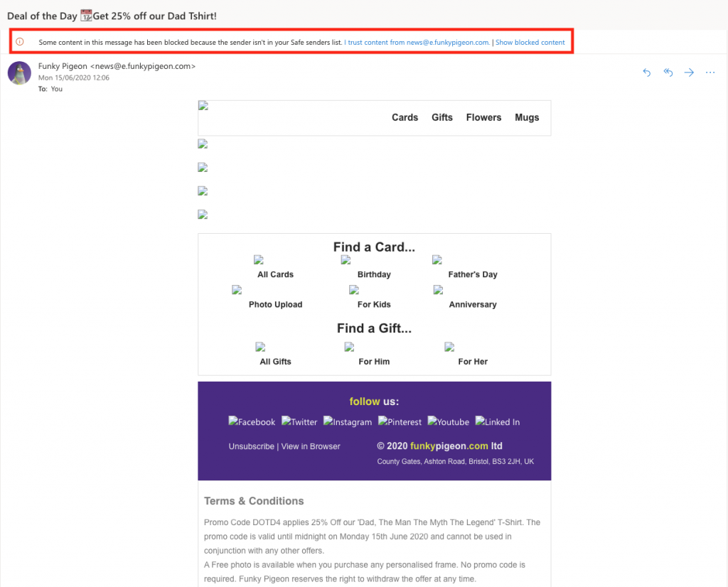Click View in Browser link
The image size is (728, 587).
(311, 446)
